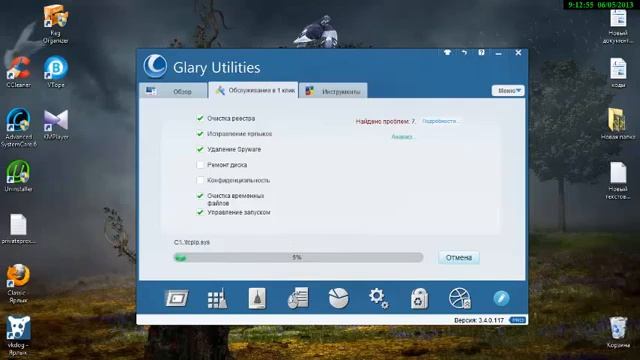Image resolution: width=640 pixels, height=360 pixels.
Task: Click the Registry Cleaner grid-broom icon
Action: coord(217,298)
